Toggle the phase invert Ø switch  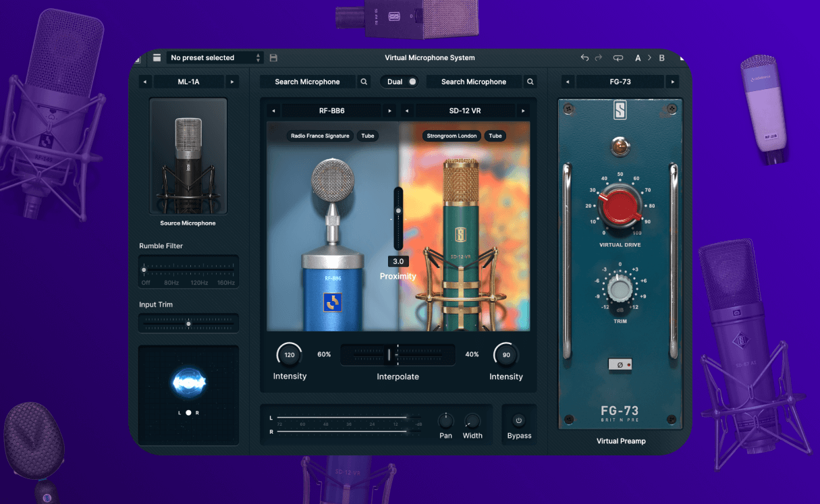620,365
